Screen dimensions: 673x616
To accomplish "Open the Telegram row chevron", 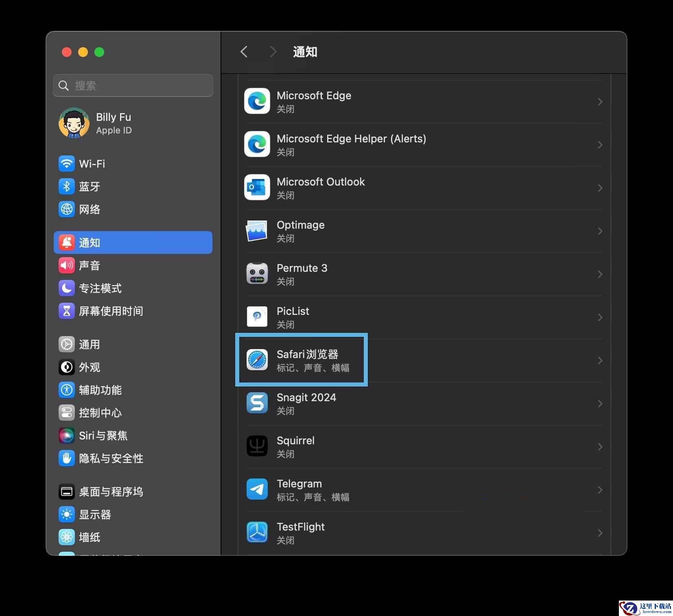I will [x=600, y=490].
